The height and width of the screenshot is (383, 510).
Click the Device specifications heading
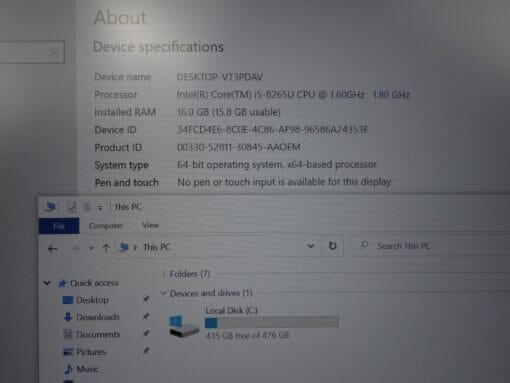(x=158, y=47)
